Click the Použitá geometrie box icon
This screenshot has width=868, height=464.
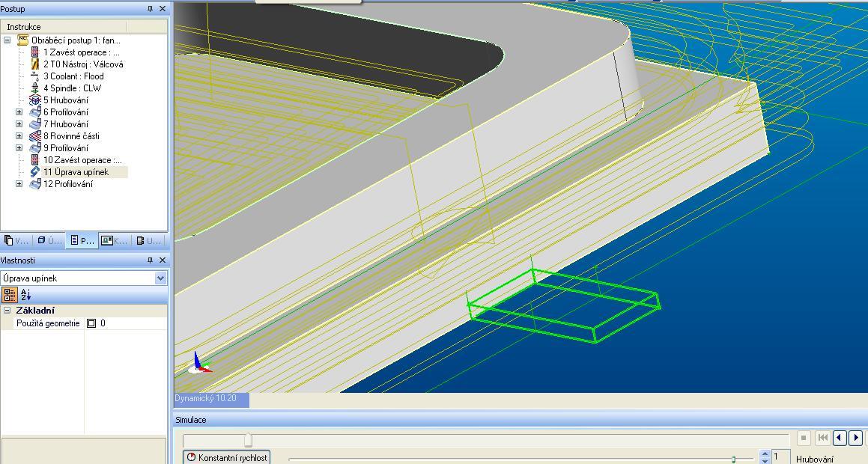(x=91, y=323)
